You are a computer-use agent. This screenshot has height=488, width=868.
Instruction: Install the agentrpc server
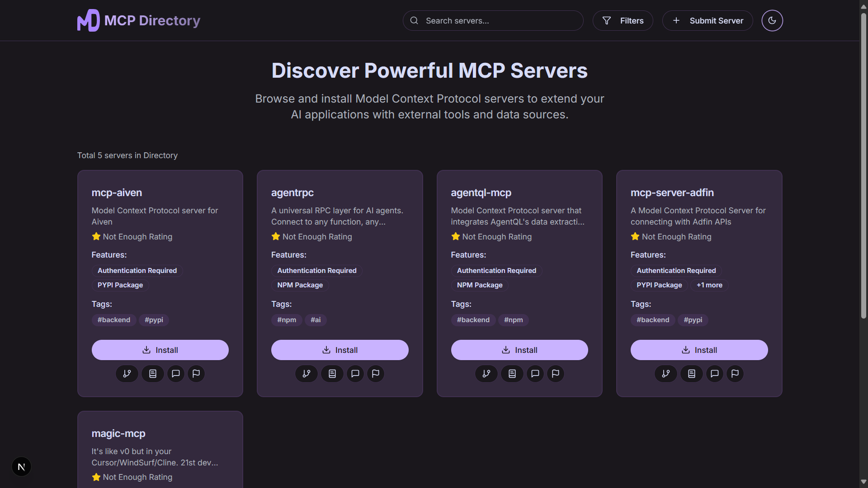coord(340,350)
